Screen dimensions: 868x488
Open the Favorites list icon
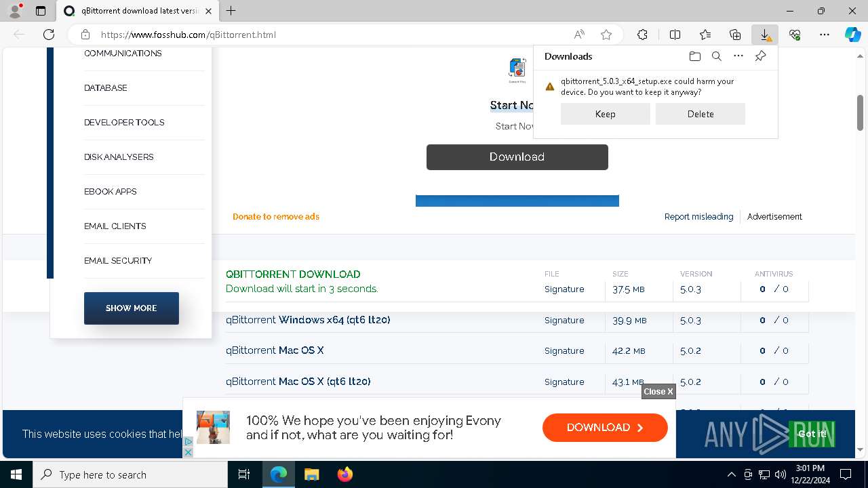[x=705, y=35]
